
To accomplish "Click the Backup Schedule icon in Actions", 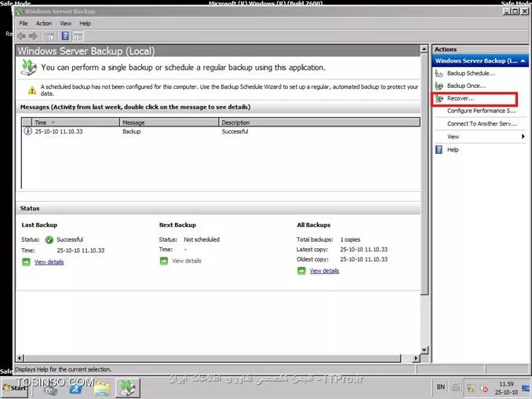I will (x=439, y=73).
